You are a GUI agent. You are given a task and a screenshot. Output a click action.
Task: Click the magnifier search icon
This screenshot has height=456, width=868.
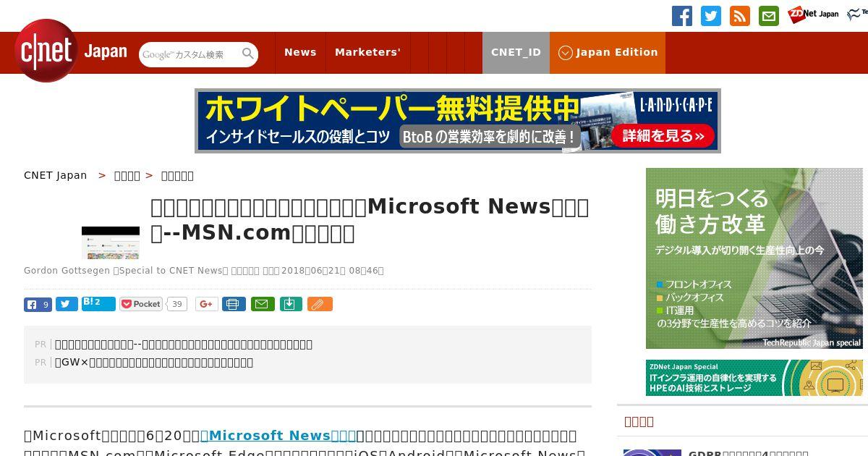coord(248,54)
